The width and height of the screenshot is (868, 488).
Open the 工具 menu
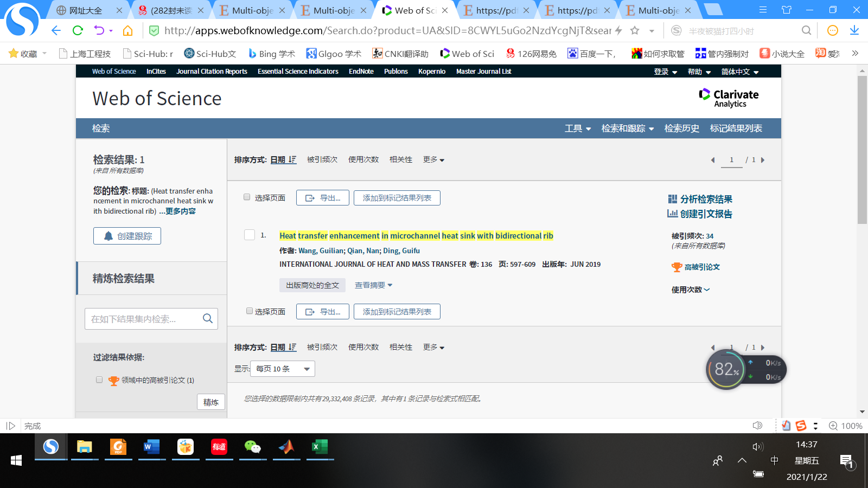577,129
